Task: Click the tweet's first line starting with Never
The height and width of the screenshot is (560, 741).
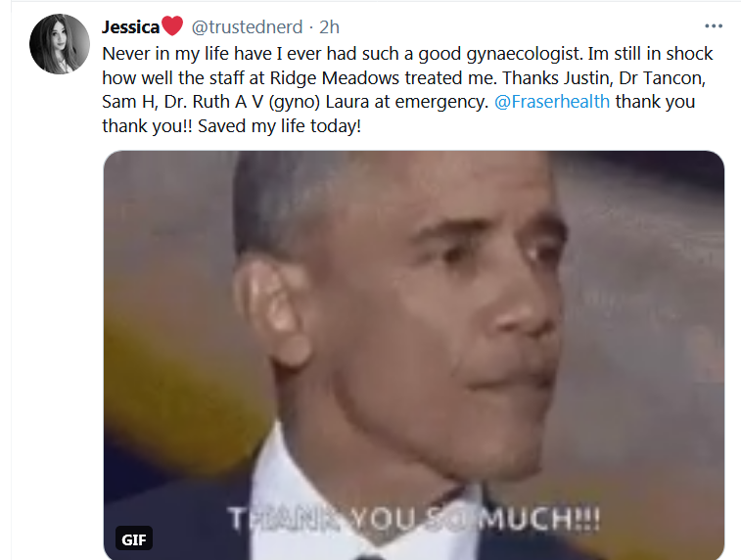Action: [407, 54]
